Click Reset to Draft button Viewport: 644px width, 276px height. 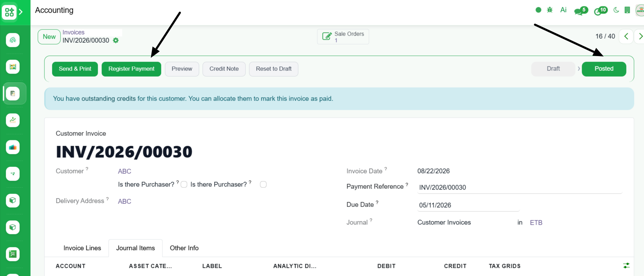(274, 69)
